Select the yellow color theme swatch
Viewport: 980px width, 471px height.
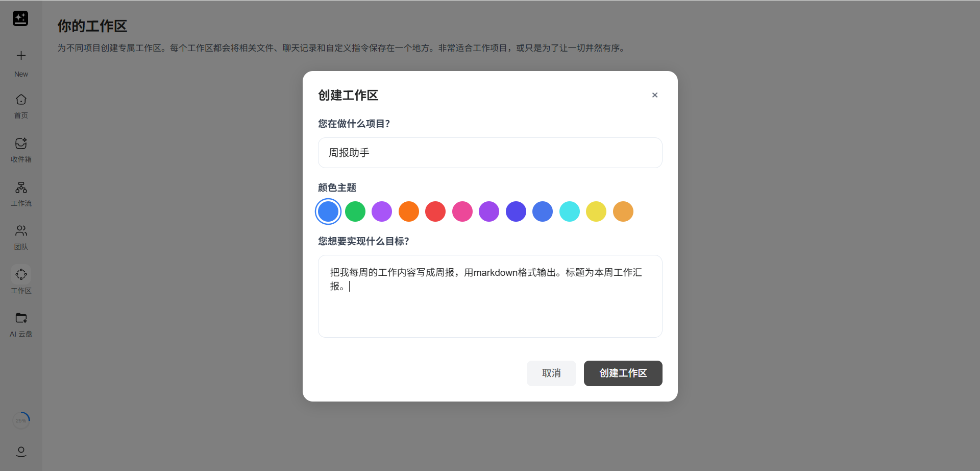[596, 211]
